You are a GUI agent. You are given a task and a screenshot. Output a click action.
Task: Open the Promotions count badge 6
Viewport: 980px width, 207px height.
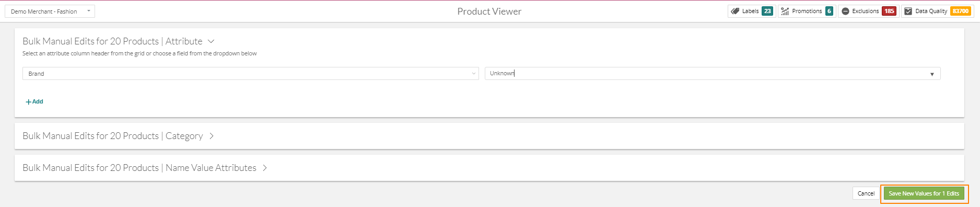[x=829, y=11]
